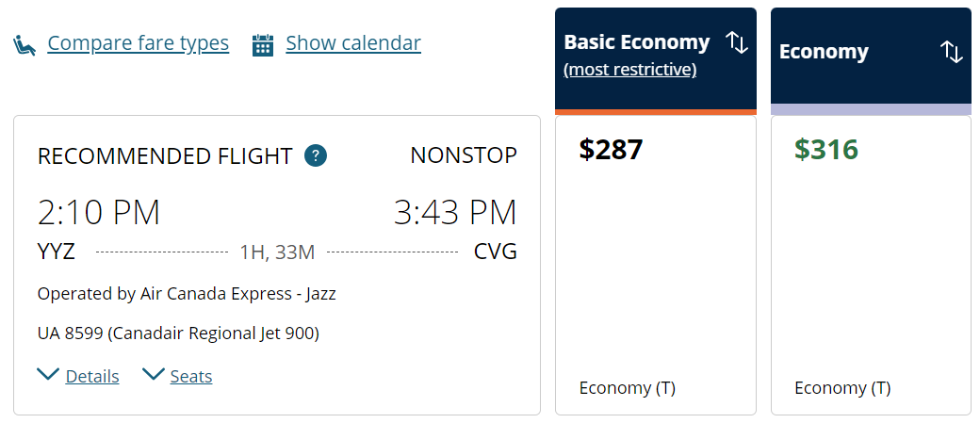Click the Basic Economy sort arrows icon
Screen dimensions: 980x423
pyautogui.click(x=737, y=42)
